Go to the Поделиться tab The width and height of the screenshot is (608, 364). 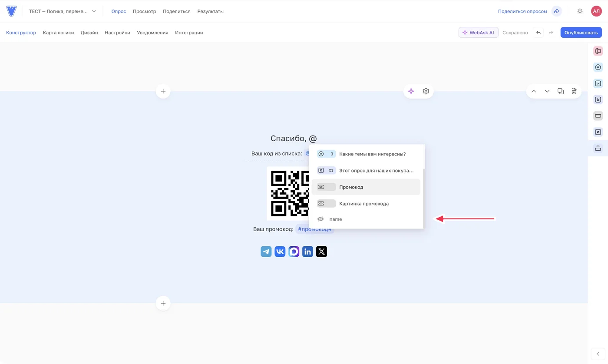177,11
